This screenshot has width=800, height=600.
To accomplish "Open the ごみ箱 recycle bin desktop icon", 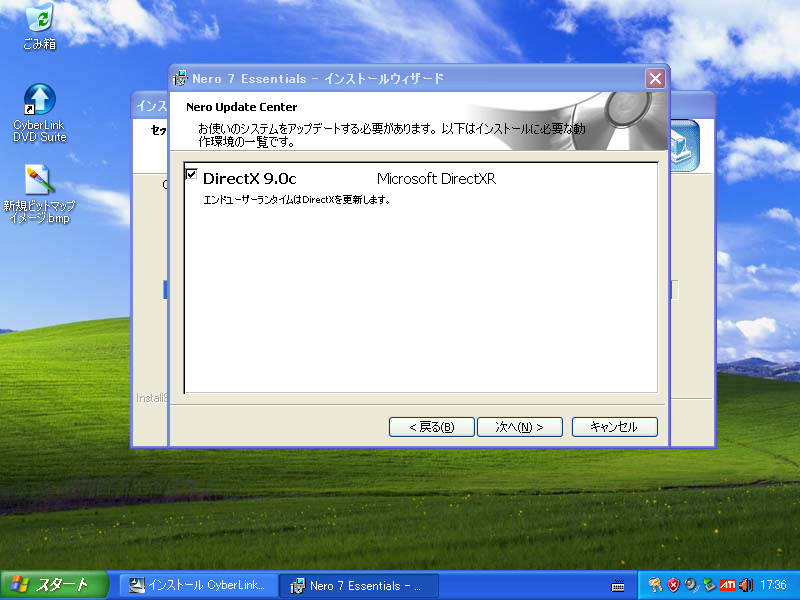I will [x=40, y=26].
